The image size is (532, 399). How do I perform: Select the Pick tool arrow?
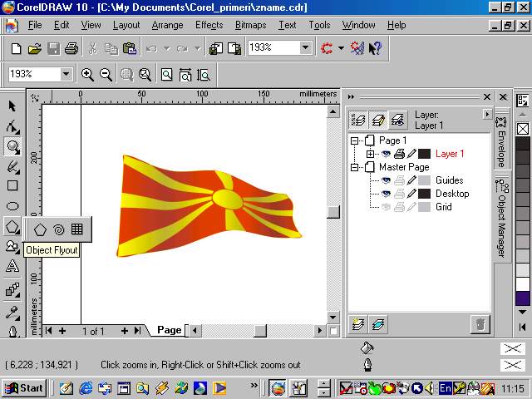12,106
